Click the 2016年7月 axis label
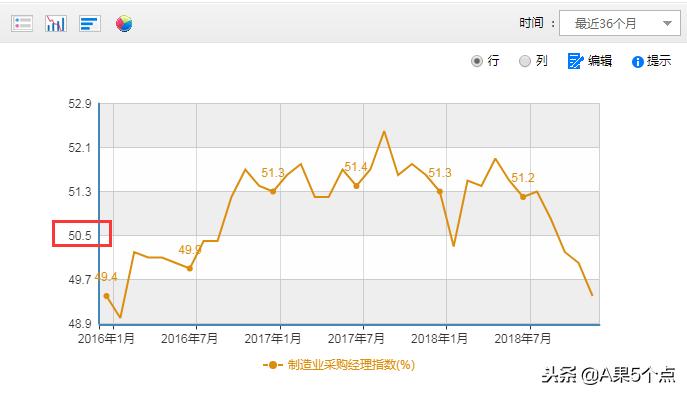 (189, 339)
